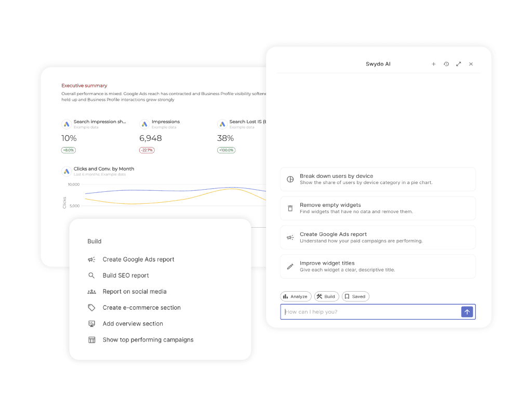Click the tag icon beside Create e-commerce section
The width and height of the screenshot is (532, 406).
click(91, 308)
